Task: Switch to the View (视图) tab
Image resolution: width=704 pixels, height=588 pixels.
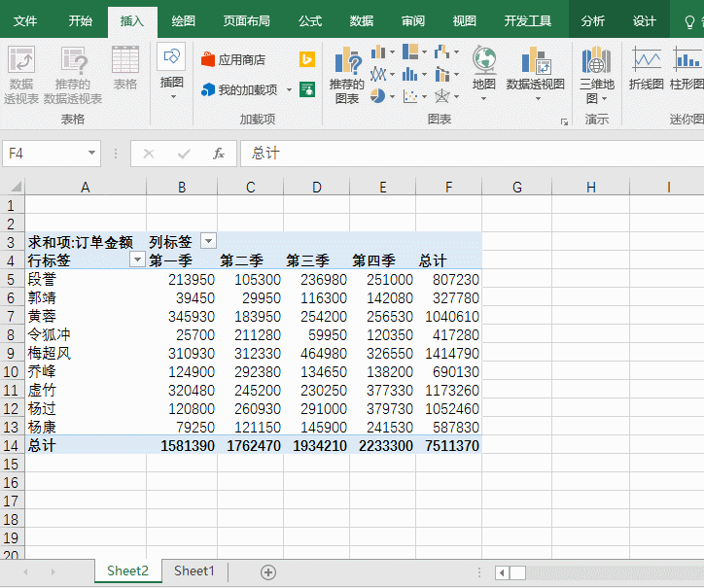Action: 464,21
